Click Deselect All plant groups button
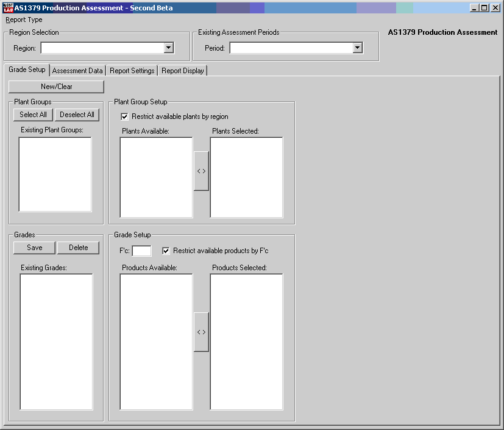The image size is (504, 430). tap(77, 115)
